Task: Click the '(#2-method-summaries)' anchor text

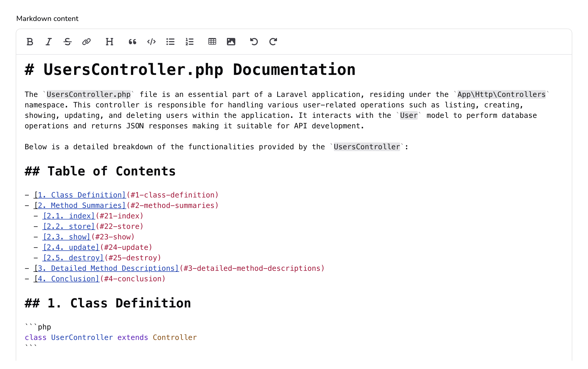Action: pos(172,206)
